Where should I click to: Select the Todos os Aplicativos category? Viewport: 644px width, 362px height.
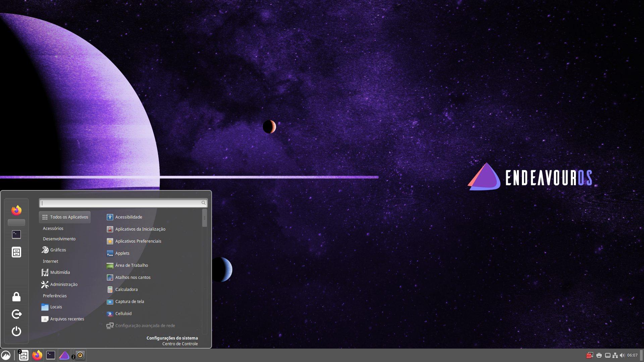(x=65, y=217)
